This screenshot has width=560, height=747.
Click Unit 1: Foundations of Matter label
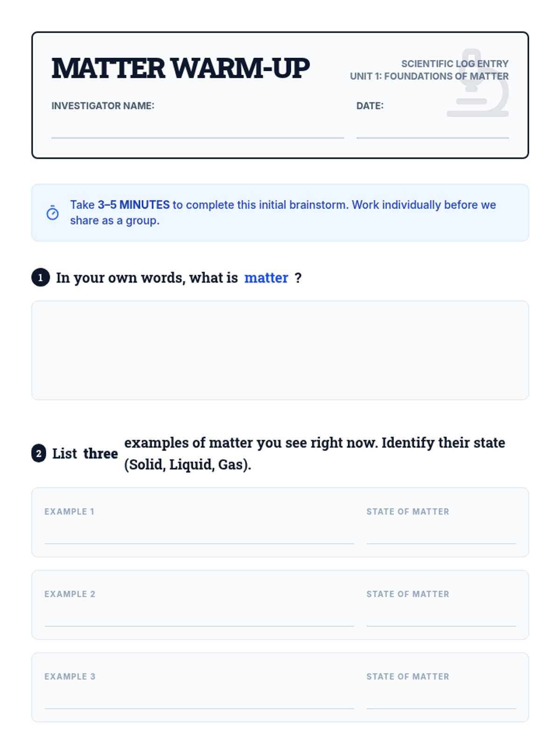429,76
